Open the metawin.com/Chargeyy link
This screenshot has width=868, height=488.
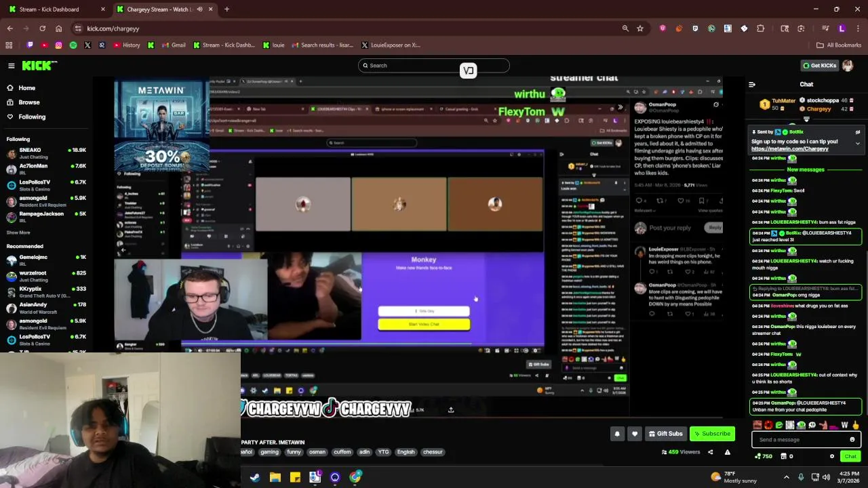(790, 149)
